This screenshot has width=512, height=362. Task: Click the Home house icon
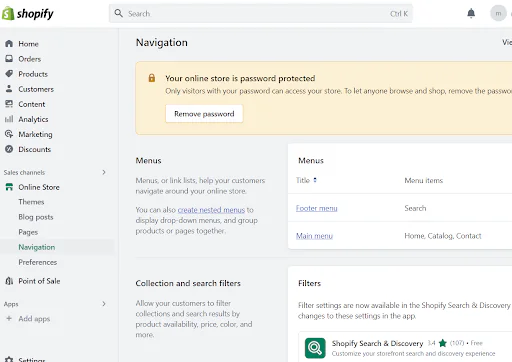9,44
